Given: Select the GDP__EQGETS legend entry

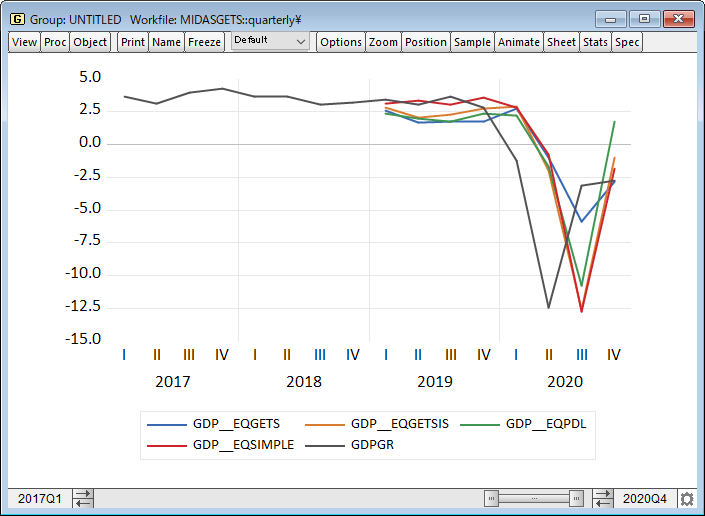Looking at the screenshot, I should click(x=236, y=424).
